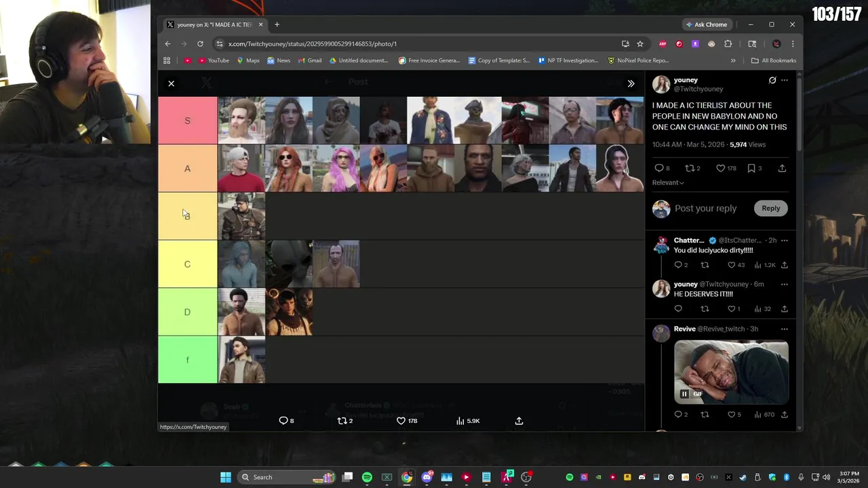This screenshot has height=488, width=868.
Task: Open the Relevant sort dropdown
Action: pos(668,182)
